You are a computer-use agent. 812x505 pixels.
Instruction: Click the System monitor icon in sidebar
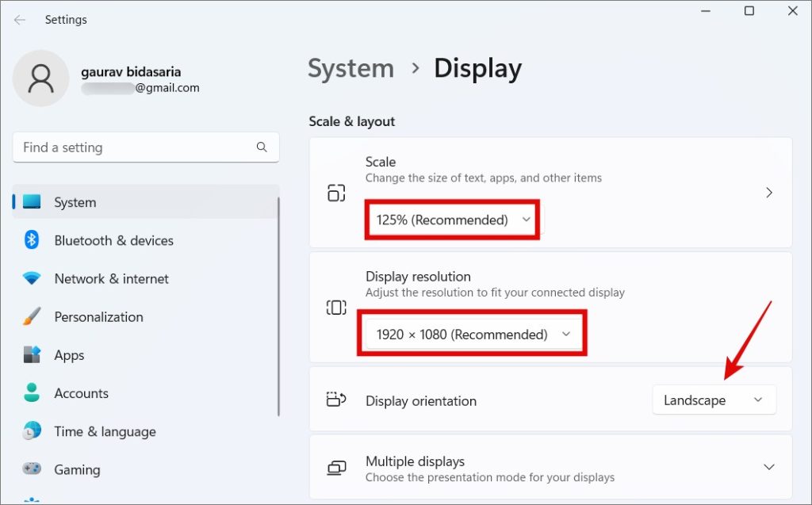pos(32,201)
